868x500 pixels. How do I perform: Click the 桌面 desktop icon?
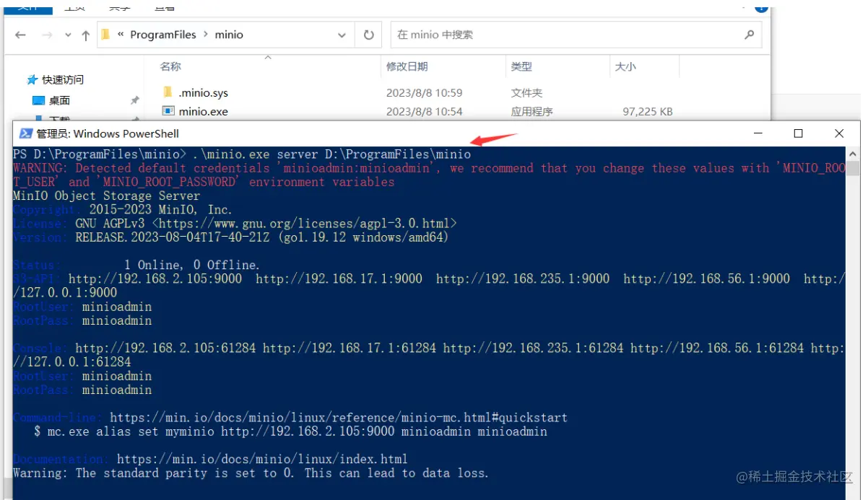[39, 101]
